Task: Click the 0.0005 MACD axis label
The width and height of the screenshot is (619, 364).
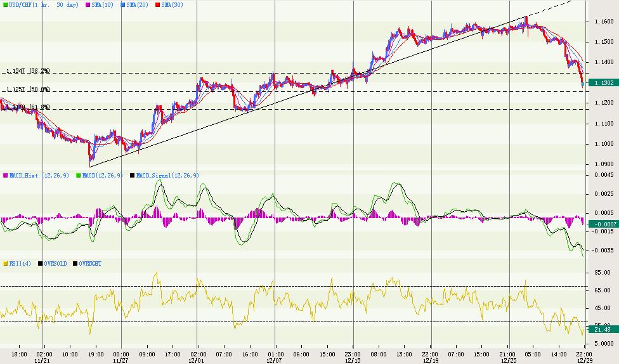Action: (x=604, y=213)
